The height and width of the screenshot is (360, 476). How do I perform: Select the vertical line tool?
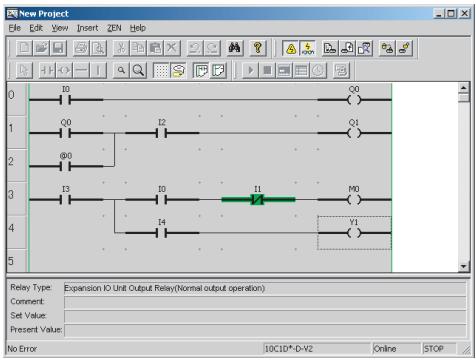tap(98, 70)
